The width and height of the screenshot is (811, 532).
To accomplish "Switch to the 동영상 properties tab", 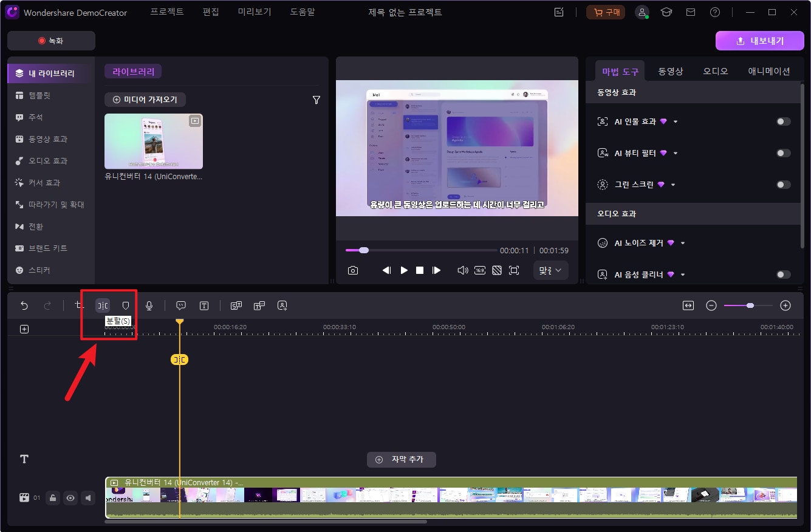I will [671, 71].
